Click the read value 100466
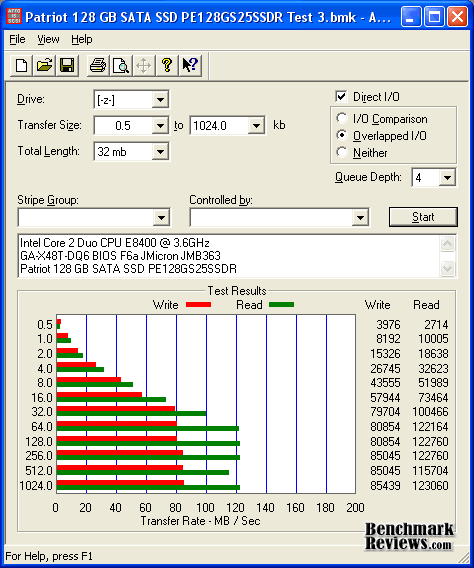This screenshot has width=474, height=568. tap(430, 412)
